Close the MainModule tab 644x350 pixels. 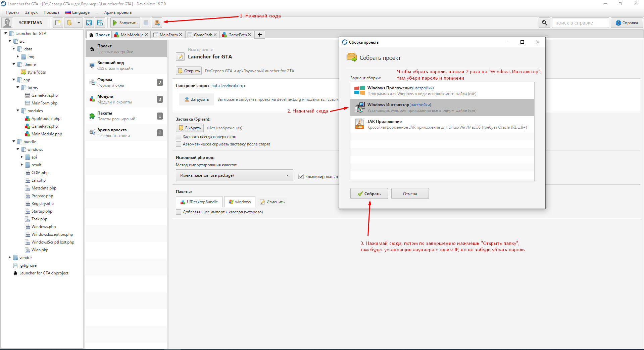pyautogui.click(x=146, y=35)
